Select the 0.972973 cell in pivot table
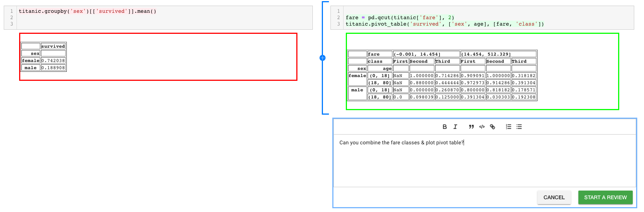The image size is (644, 212). 473,83
